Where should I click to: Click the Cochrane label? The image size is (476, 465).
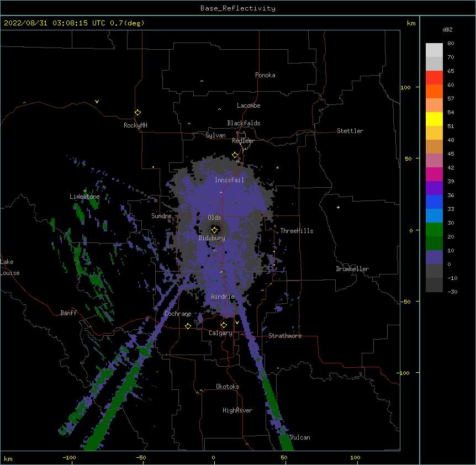coord(178,314)
